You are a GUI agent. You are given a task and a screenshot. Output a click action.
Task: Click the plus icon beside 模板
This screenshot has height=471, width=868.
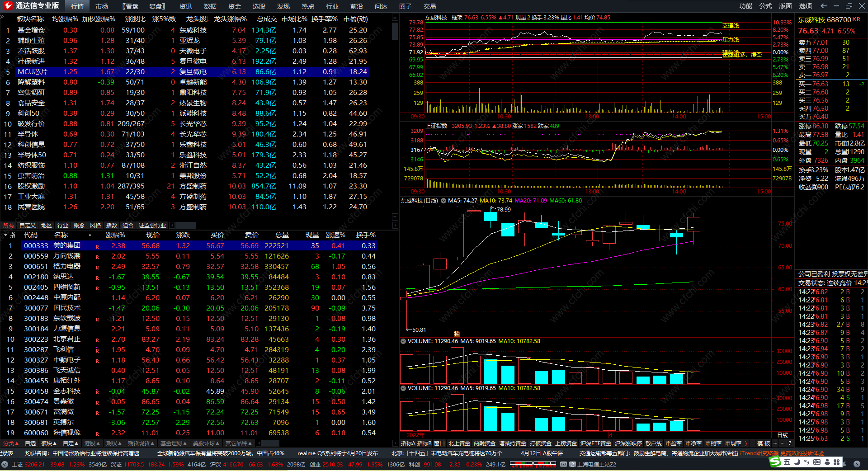[x=775, y=443]
